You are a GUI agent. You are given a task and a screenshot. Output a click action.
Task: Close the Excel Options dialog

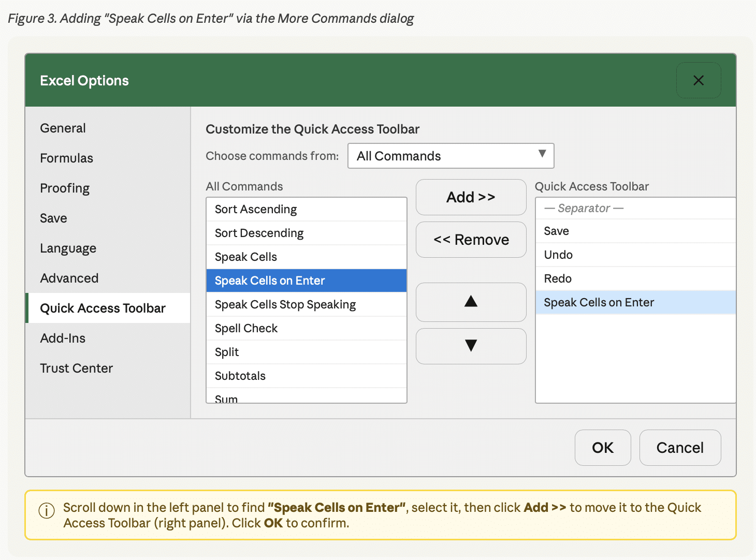tap(699, 80)
